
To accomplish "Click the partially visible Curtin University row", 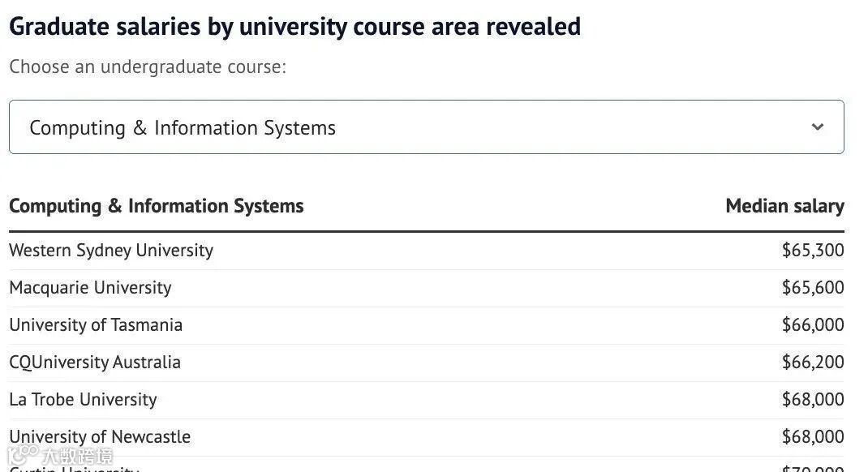I will coord(426,466).
